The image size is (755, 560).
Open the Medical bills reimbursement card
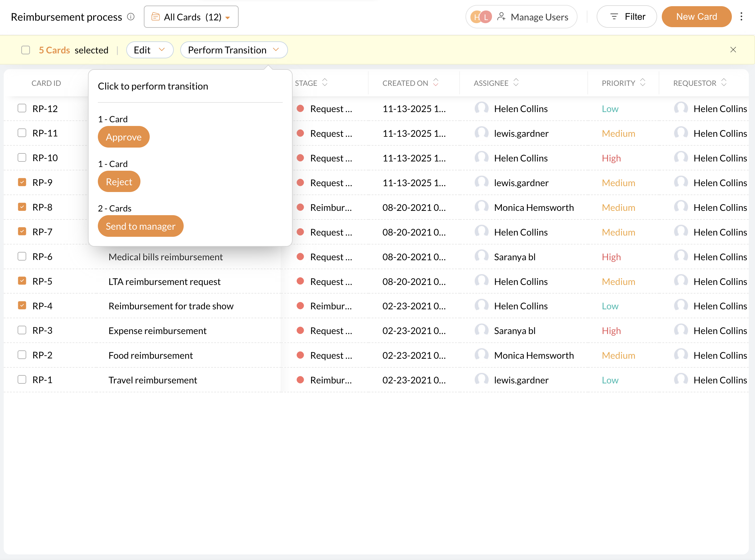click(165, 257)
